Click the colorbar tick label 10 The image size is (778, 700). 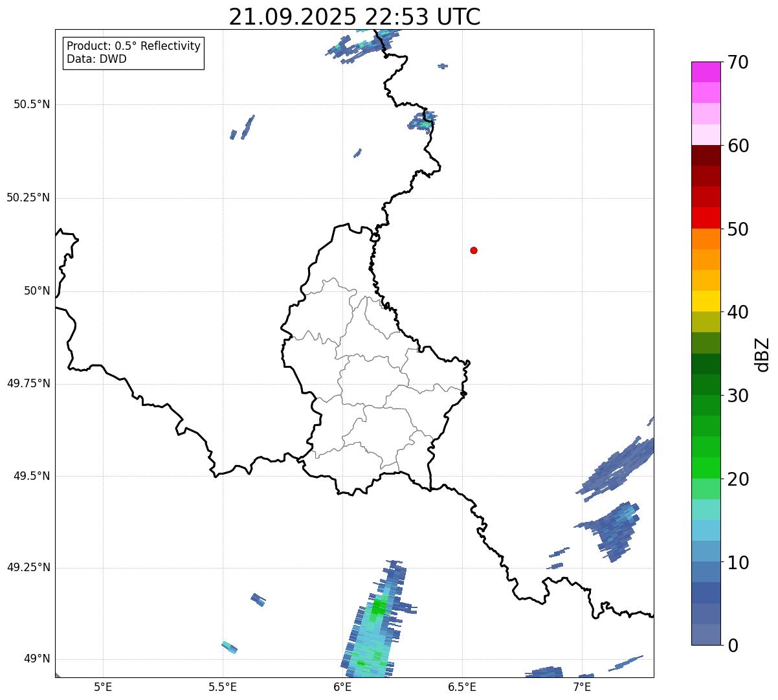click(x=738, y=563)
